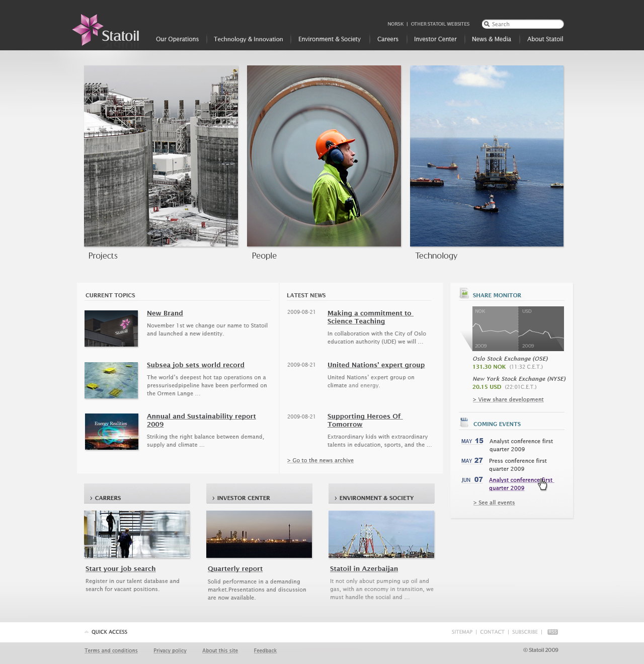Open the Environment & Society menu
Image resolution: width=644 pixels, height=664 pixels.
[330, 39]
